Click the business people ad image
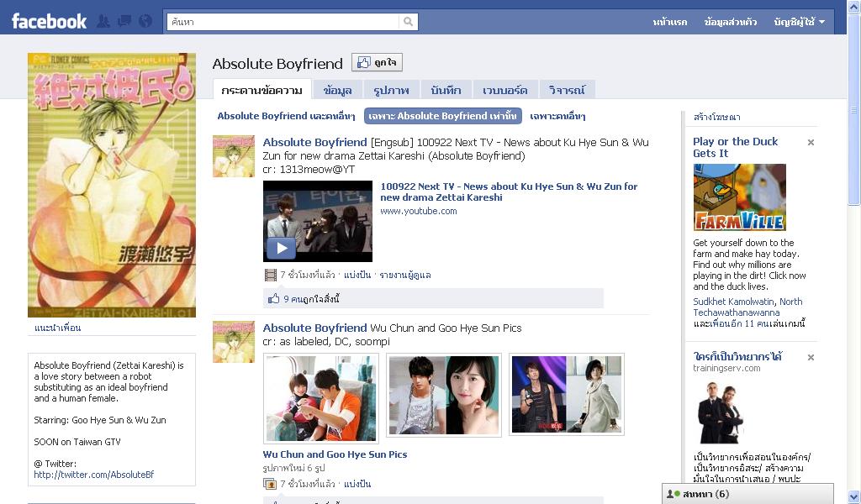Image resolution: width=861 pixels, height=504 pixels. pyautogui.click(x=721, y=412)
